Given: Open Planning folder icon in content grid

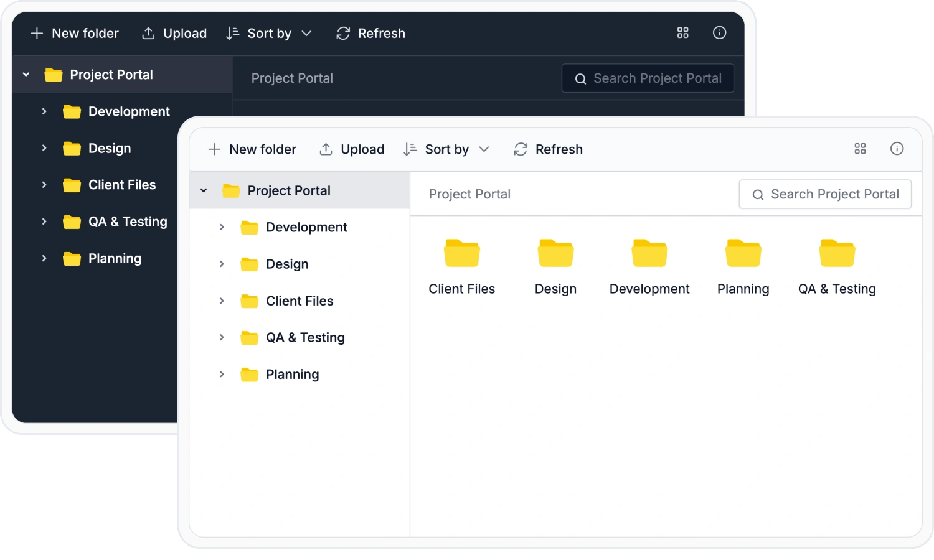Looking at the screenshot, I should (x=743, y=253).
